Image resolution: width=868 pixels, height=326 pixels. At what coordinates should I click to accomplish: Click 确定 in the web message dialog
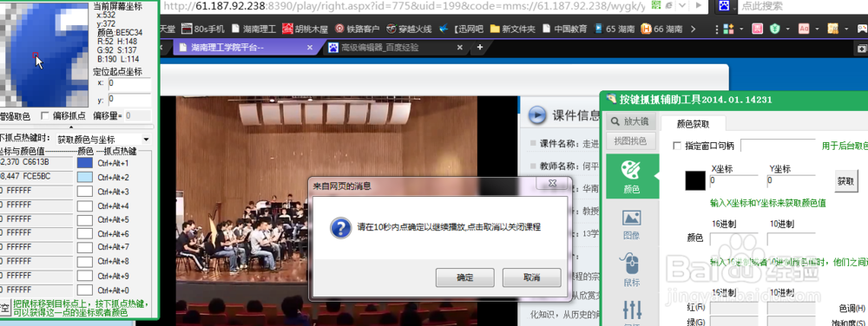click(x=465, y=278)
